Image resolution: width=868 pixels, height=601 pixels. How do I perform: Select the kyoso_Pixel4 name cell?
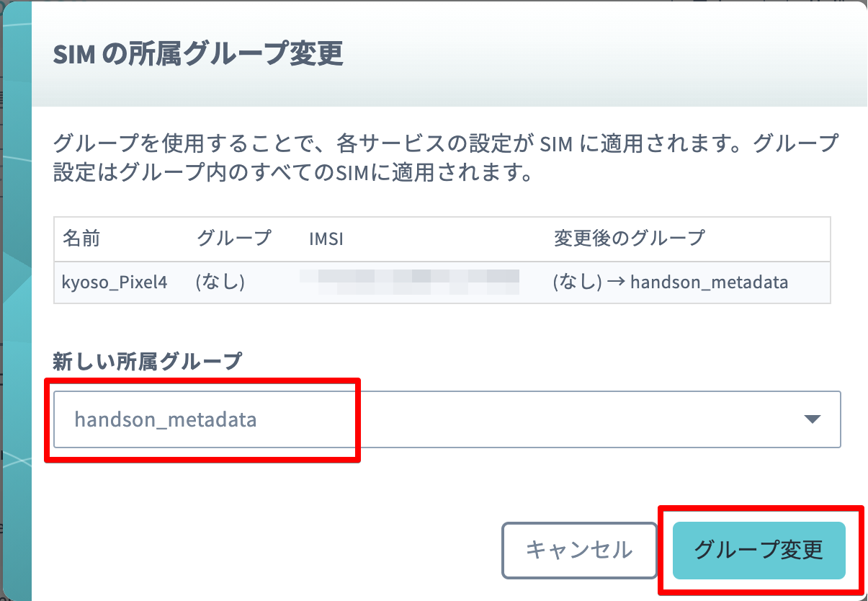pyautogui.click(x=115, y=282)
